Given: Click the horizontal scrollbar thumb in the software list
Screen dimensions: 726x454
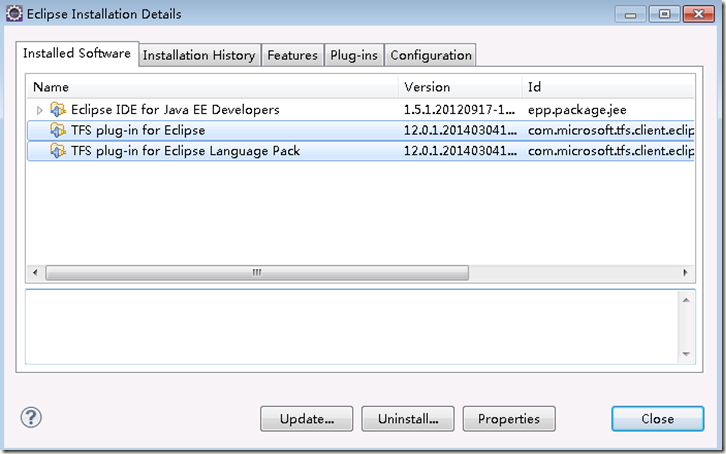Looking at the screenshot, I should 257,273.
